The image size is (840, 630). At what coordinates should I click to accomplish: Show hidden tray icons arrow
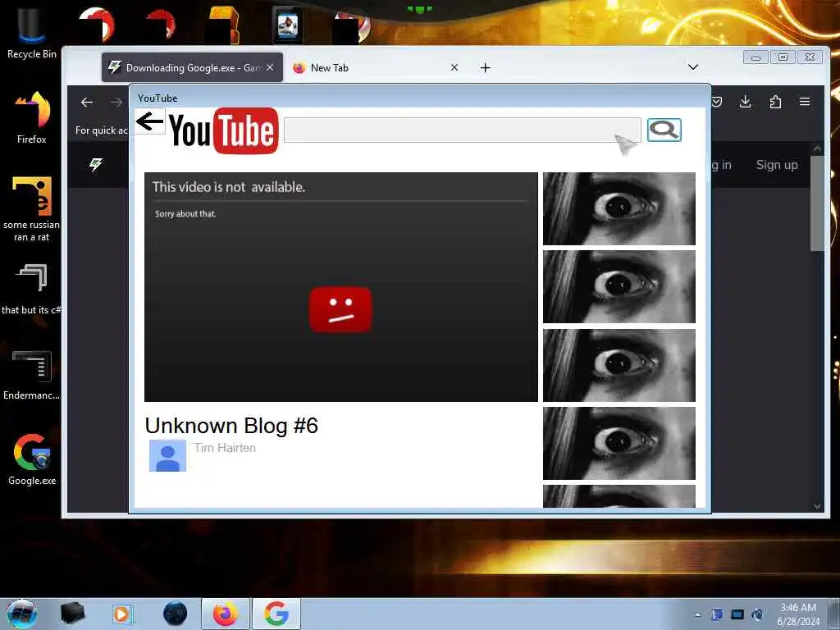[x=697, y=614]
